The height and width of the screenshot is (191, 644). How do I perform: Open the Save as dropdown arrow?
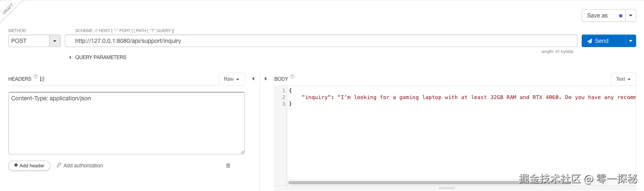click(631, 15)
